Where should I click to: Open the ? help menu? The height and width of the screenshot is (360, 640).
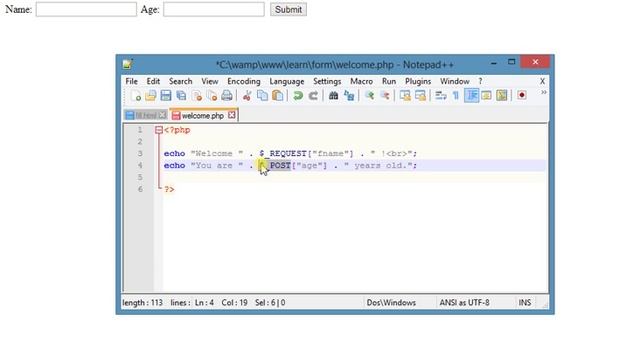pos(480,81)
